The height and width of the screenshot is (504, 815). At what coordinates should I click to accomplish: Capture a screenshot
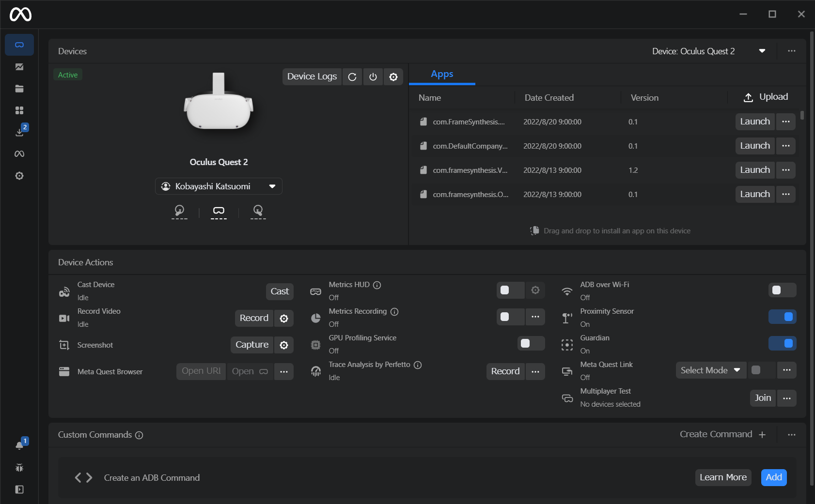[252, 345]
